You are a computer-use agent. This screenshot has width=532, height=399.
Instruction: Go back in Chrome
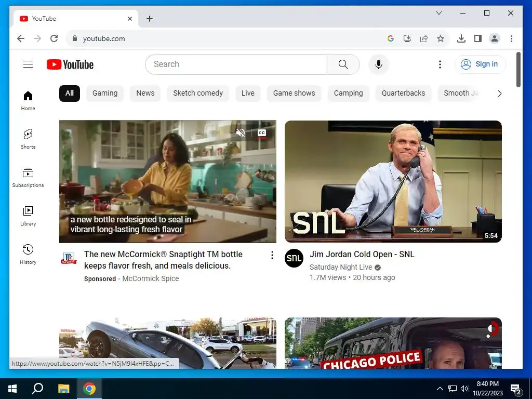click(x=21, y=38)
